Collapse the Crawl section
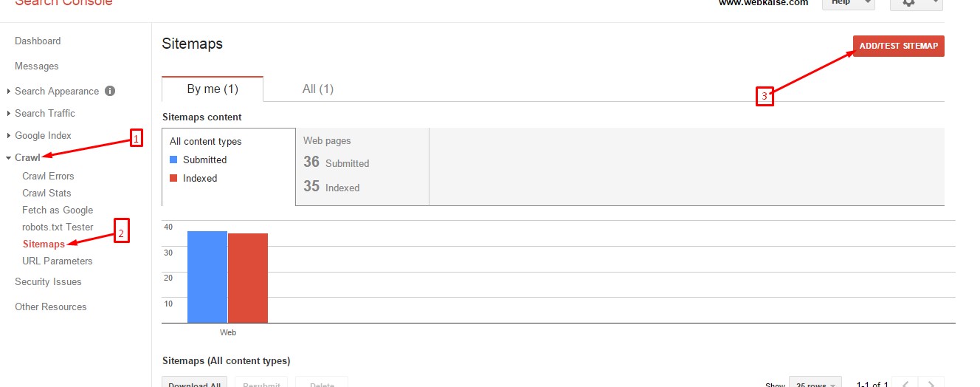This screenshot has width=980, height=387. pos(8,158)
